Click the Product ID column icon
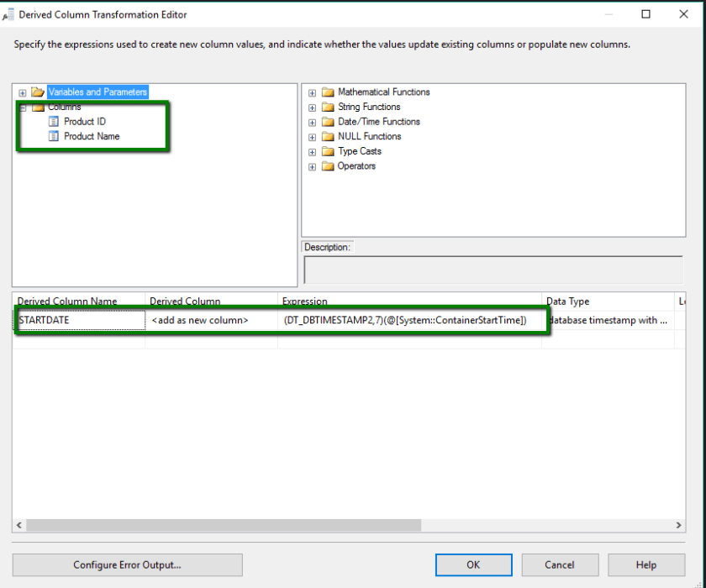This screenshot has width=706, height=588. tap(54, 122)
